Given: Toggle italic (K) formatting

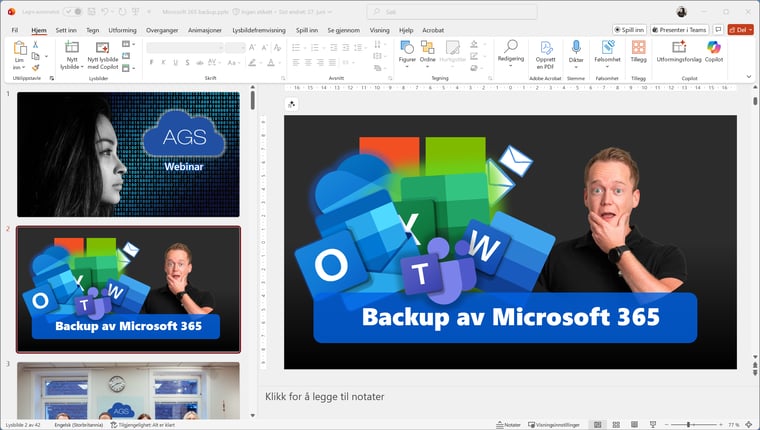Looking at the screenshot, I should click(163, 63).
